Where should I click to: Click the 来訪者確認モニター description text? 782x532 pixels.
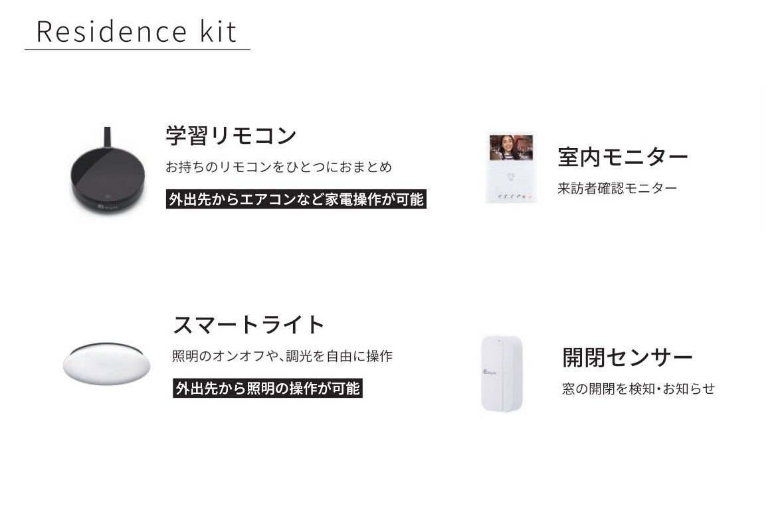pos(617,189)
